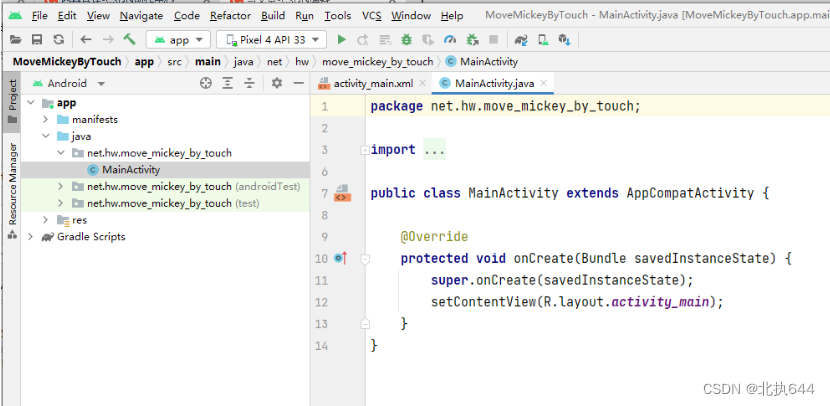
Task: Start debugging with the green bug icon
Action: pos(407,39)
